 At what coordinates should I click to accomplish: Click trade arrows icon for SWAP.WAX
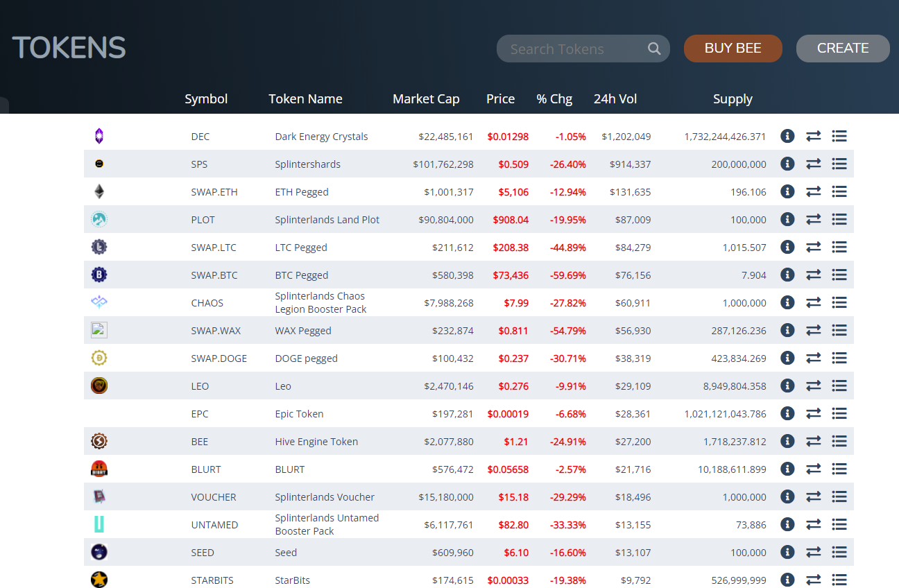814,330
